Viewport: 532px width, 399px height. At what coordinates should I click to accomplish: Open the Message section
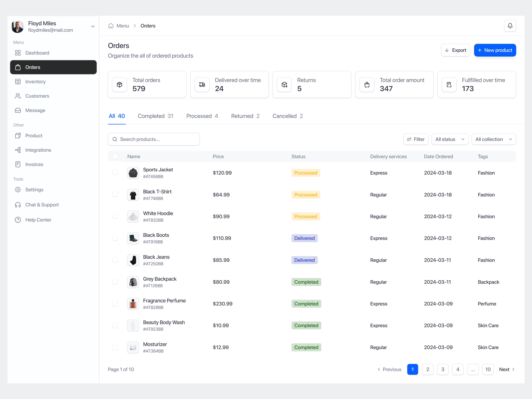pos(35,110)
